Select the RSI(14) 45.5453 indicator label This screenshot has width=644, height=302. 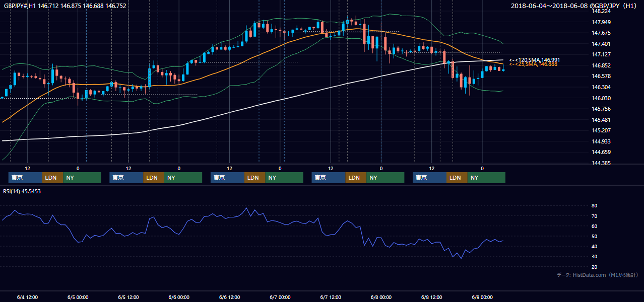pyautogui.click(x=22, y=191)
